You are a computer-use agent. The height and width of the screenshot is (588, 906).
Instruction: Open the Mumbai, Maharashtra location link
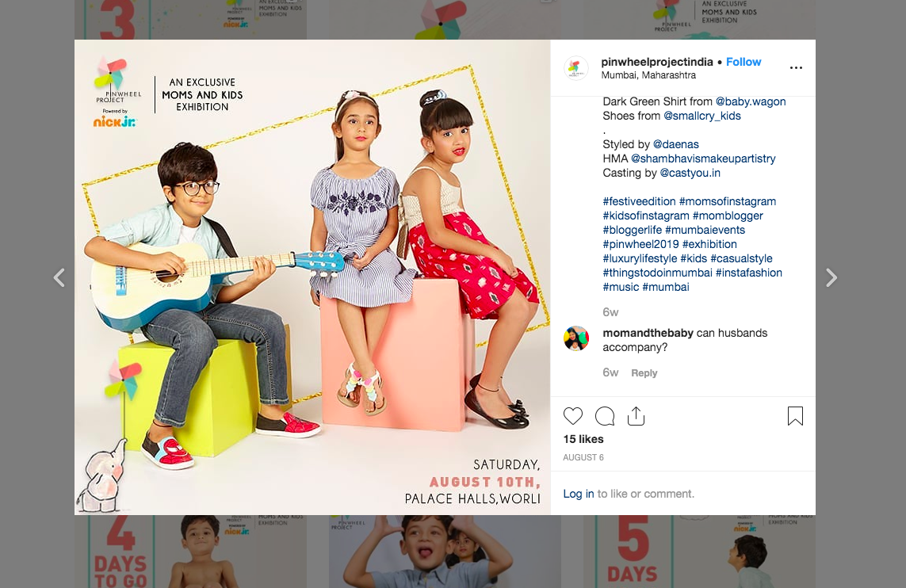point(648,75)
